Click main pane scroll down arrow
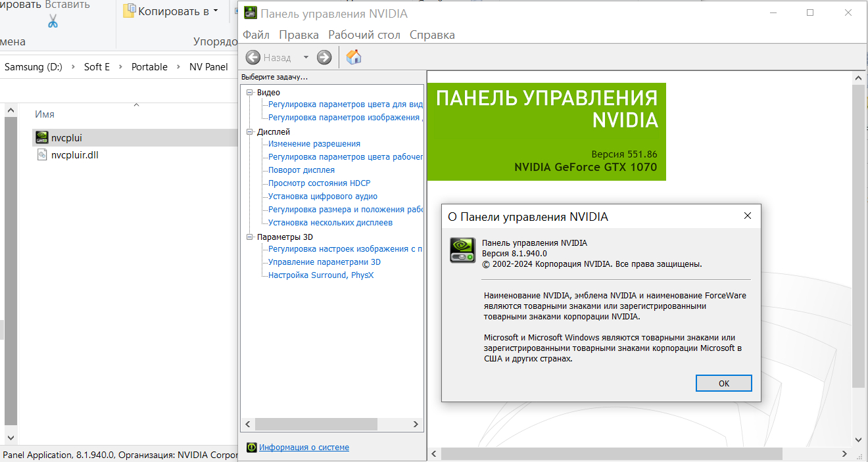Screen dimensions: 868x462 point(859,440)
